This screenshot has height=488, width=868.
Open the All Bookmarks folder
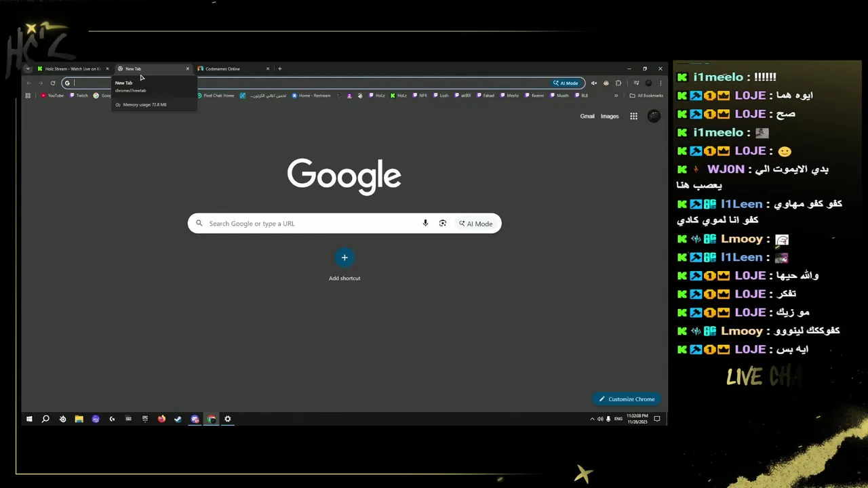[x=646, y=96]
